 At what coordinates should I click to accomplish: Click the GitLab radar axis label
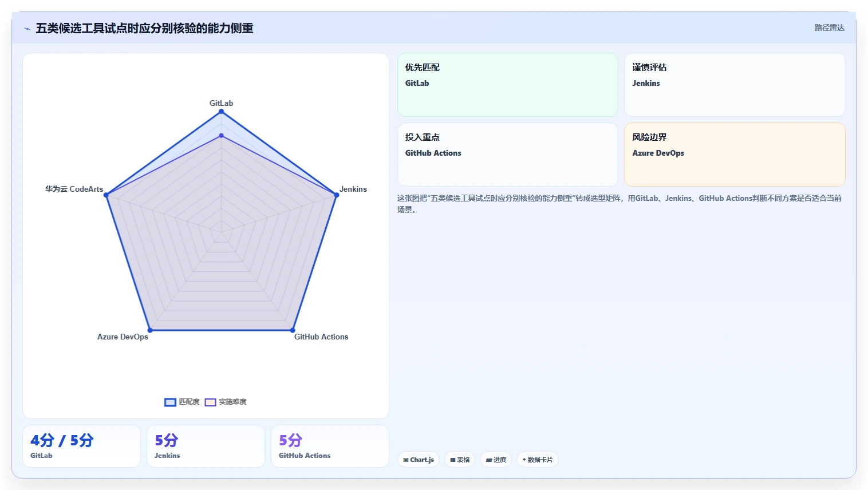tap(221, 103)
